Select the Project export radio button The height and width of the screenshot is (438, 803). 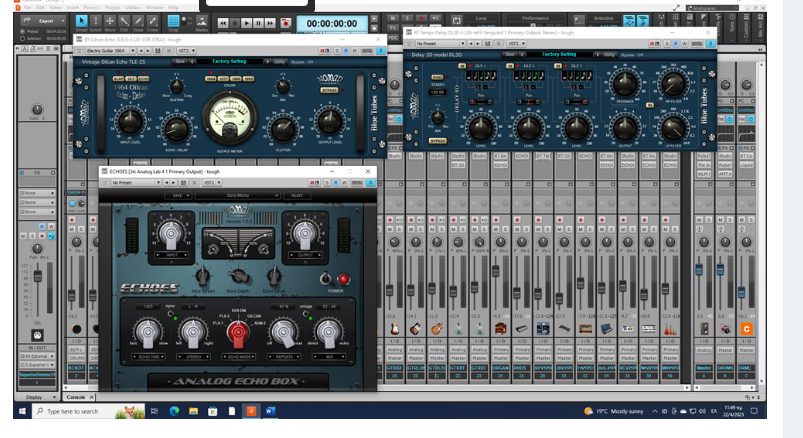click(23, 31)
